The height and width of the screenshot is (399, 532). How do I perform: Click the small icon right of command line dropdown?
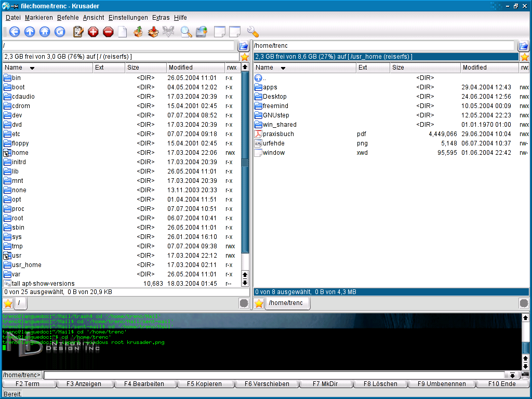525,375
